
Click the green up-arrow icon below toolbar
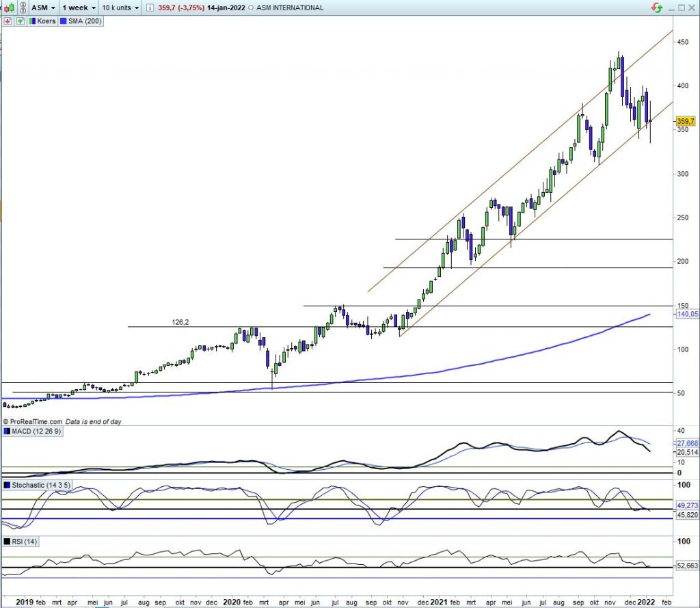pyautogui.click(x=20, y=21)
